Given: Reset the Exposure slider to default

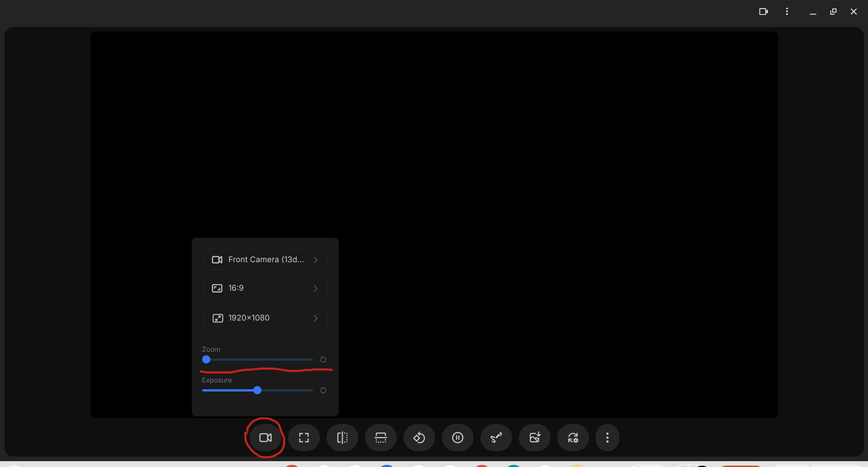Looking at the screenshot, I should 323,391.
